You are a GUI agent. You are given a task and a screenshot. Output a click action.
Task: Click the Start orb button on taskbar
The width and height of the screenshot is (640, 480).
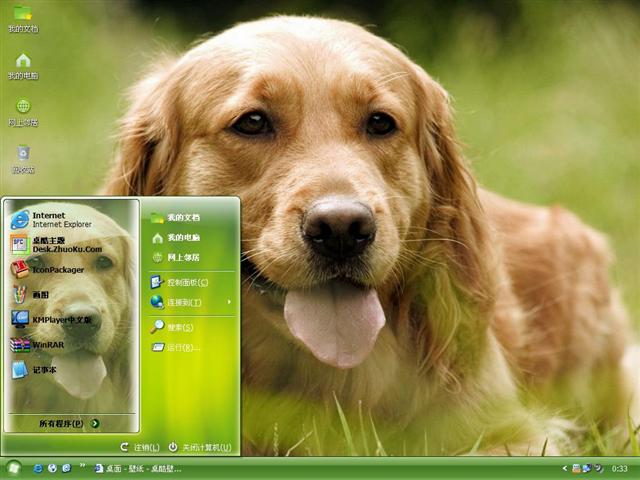click(x=13, y=468)
